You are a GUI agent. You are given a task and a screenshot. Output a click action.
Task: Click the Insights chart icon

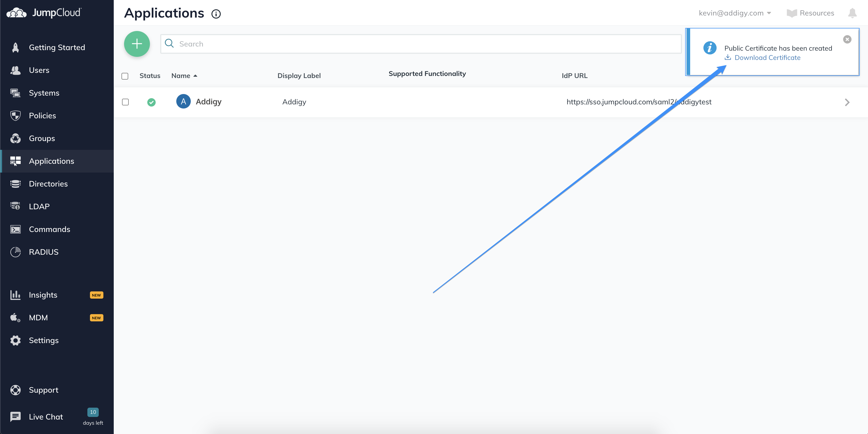[x=16, y=295]
